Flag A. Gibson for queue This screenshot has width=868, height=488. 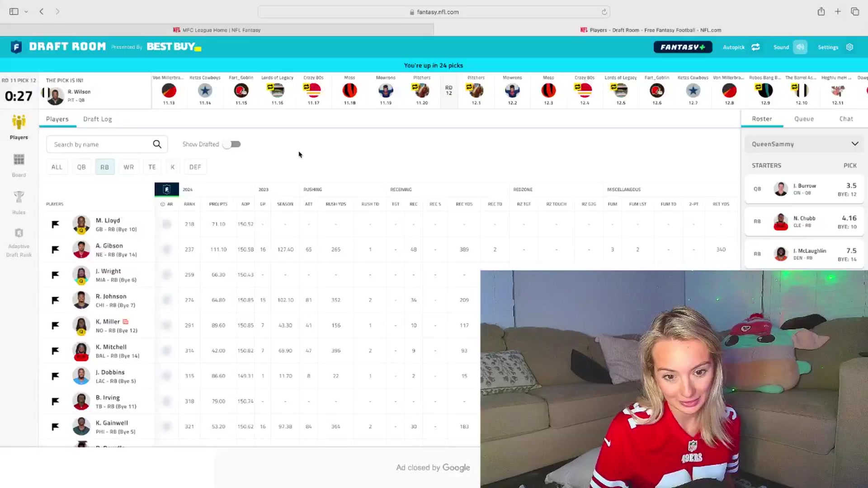point(55,249)
